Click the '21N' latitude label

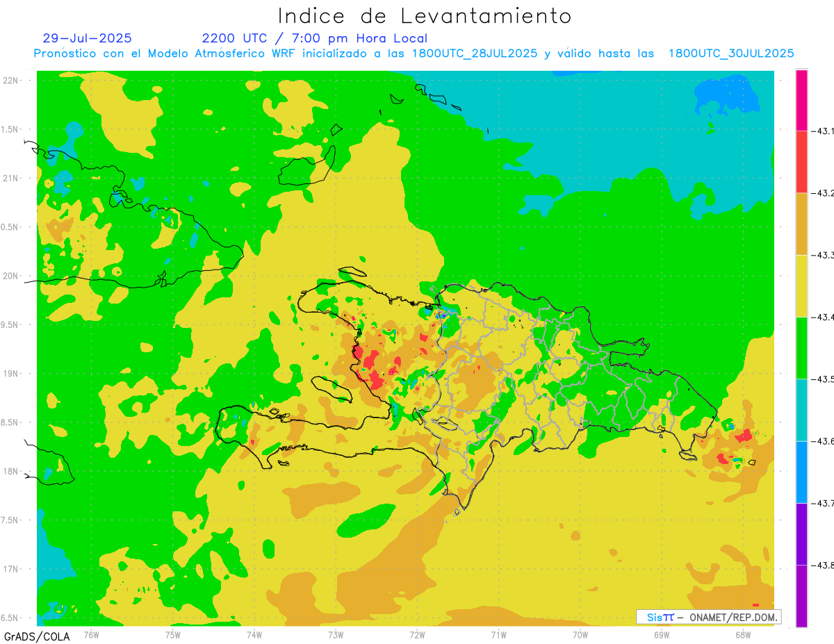pos(10,178)
